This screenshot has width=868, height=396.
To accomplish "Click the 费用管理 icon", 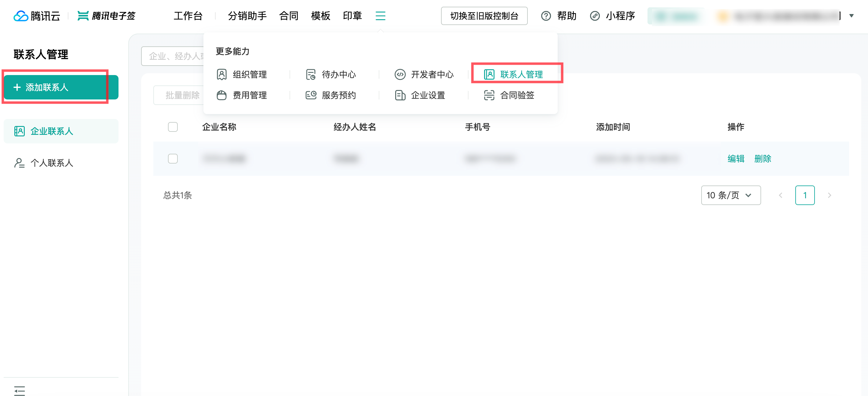I will tap(221, 95).
